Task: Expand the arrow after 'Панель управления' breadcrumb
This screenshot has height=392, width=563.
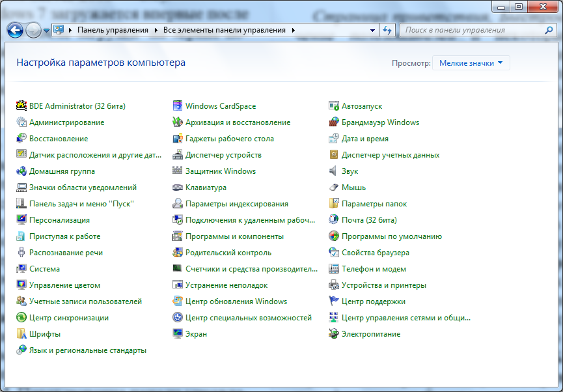Action: tap(156, 30)
